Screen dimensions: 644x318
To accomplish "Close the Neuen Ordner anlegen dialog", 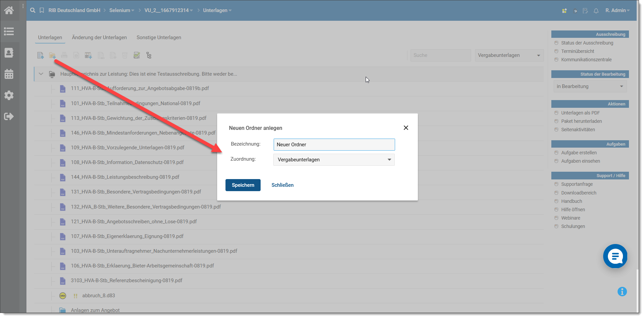I will coord(406,128).
